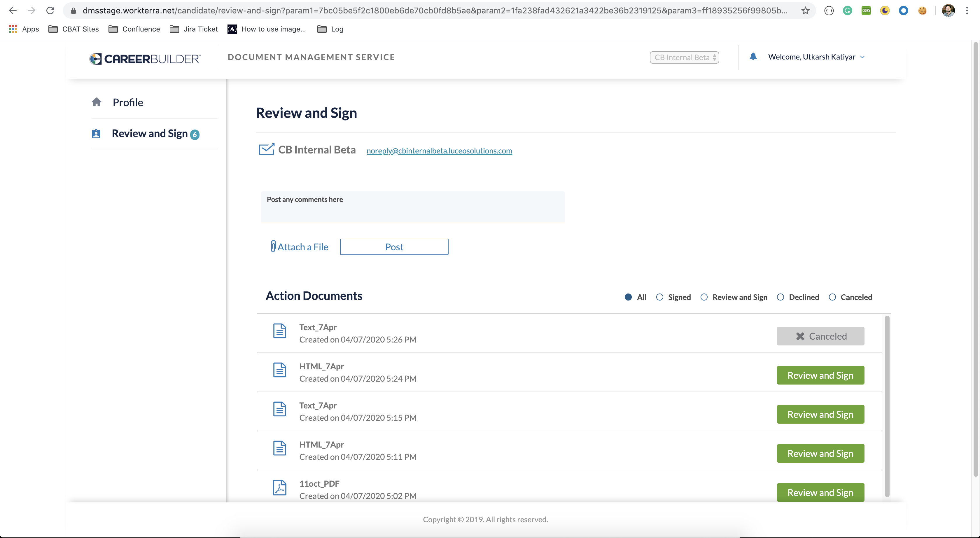Open the Grammarly extension icon

[x=847, y=11]
